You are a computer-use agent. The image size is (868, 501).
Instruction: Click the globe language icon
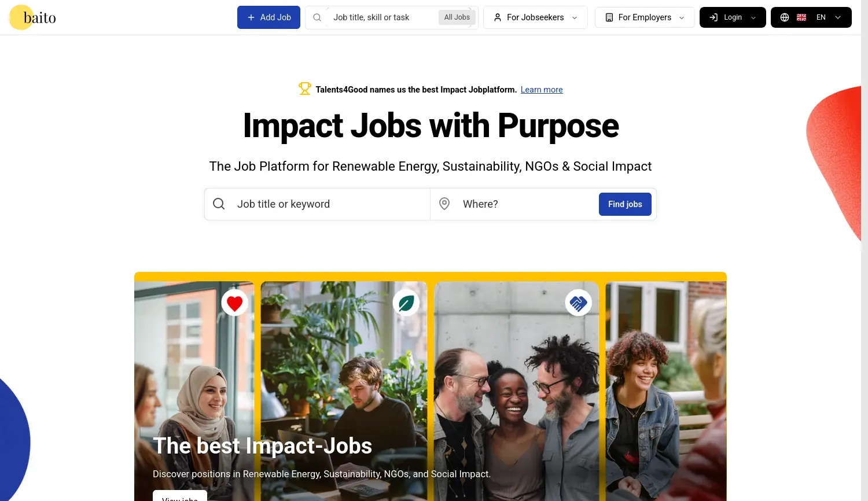785,17
